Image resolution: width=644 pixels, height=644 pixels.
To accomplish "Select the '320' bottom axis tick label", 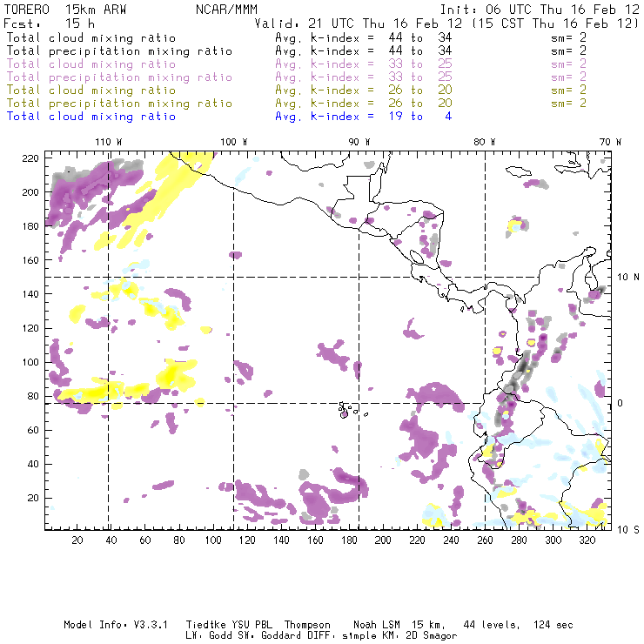I will click(x=587, y=540).
